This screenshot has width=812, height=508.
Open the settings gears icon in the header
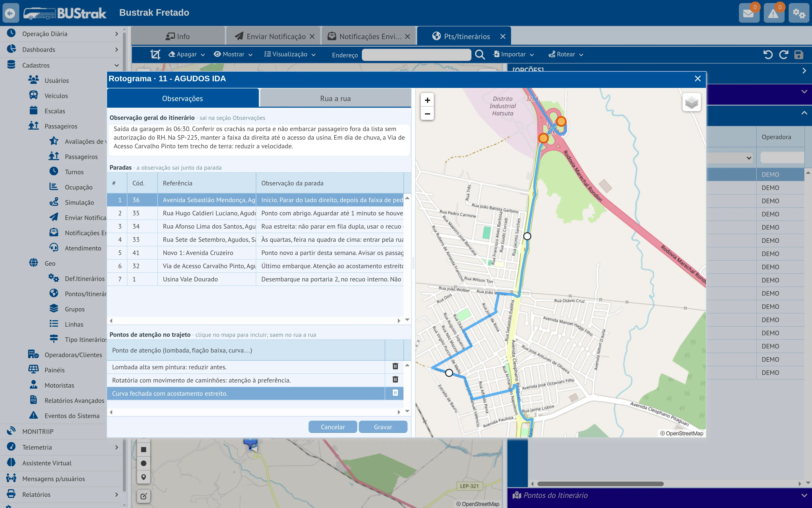point(799,13)
